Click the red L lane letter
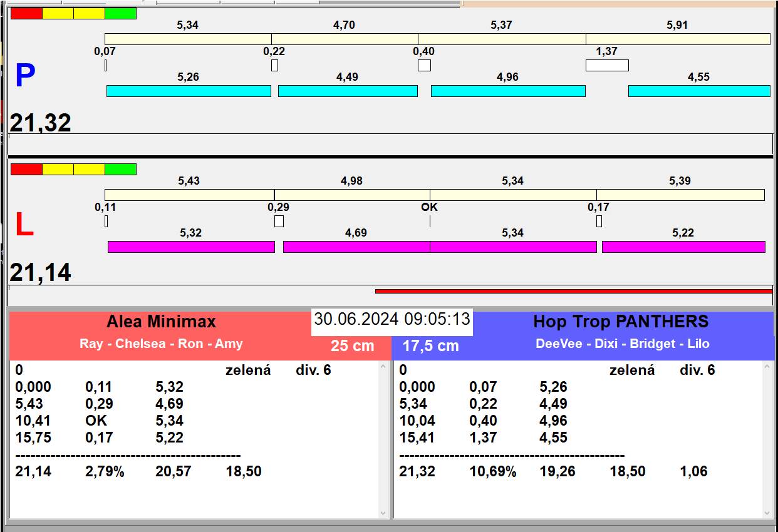The image size is (778, 532). (24, 225)
